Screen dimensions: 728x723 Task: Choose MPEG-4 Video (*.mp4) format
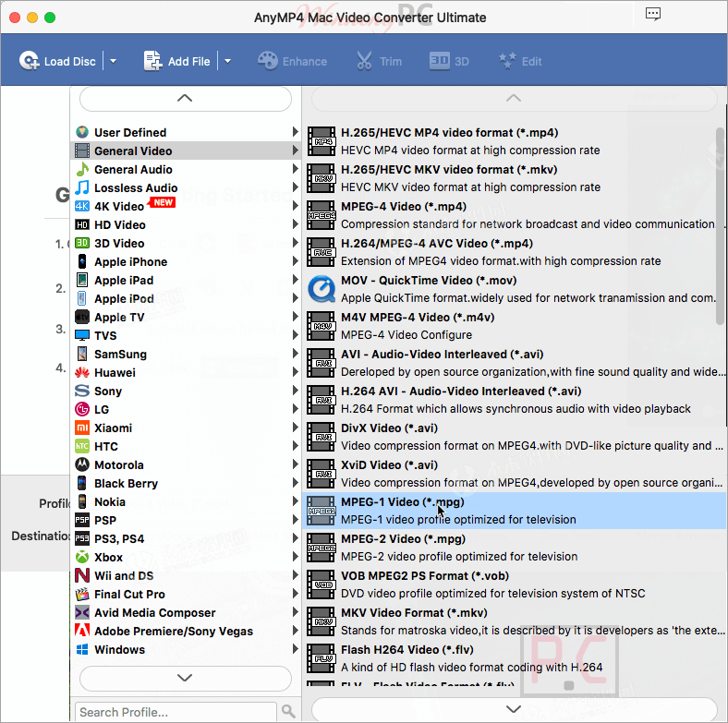tap(513, 215)
